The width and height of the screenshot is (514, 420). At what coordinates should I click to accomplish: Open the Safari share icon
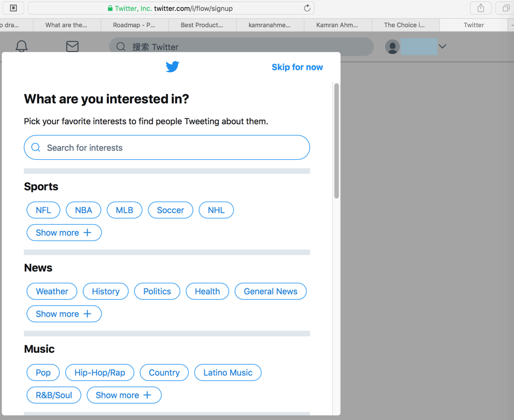point(481,8)
